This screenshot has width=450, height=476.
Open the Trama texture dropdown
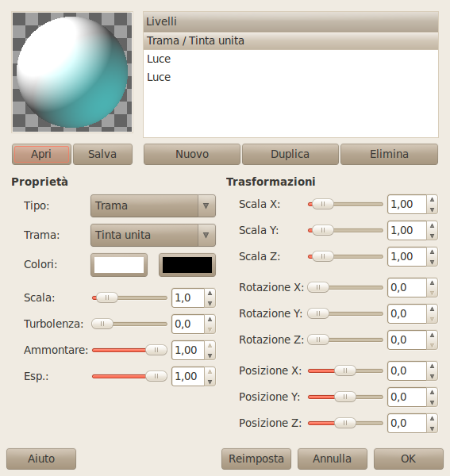153,235
